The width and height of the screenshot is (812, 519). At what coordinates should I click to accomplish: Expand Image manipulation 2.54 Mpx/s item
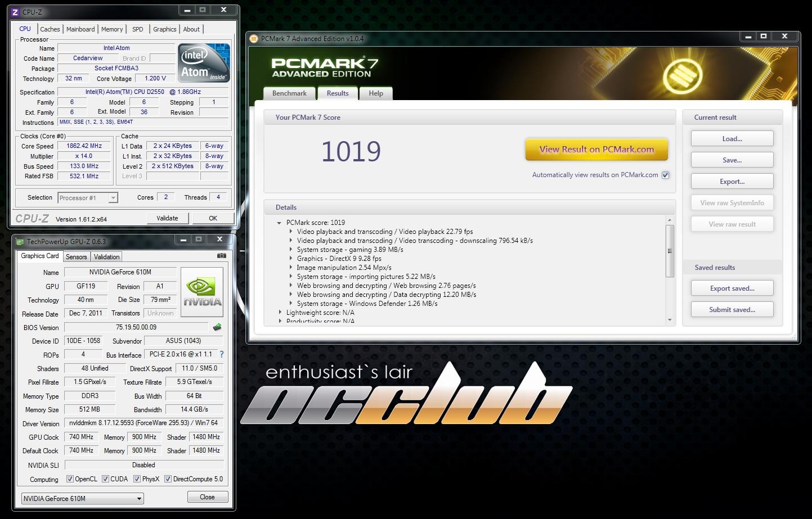point(291,268)
